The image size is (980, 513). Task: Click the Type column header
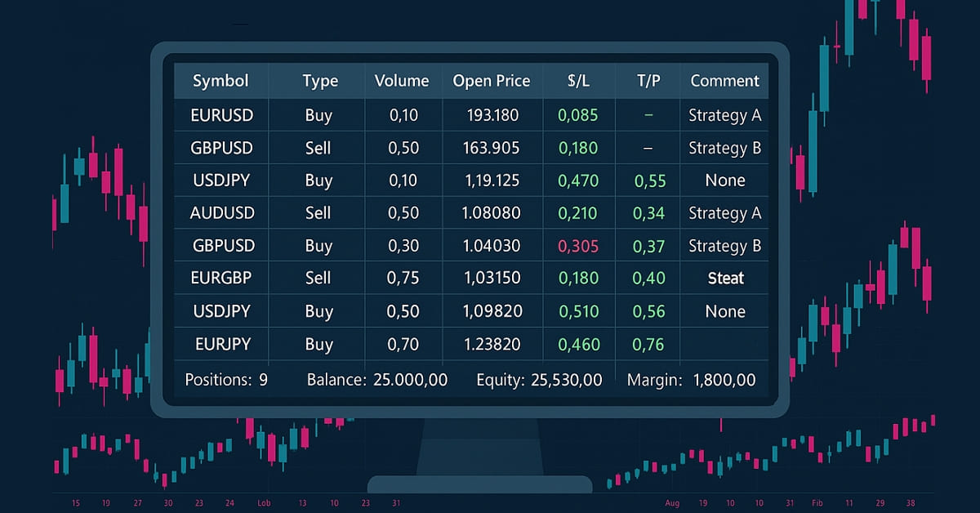[x=319, y=81]
